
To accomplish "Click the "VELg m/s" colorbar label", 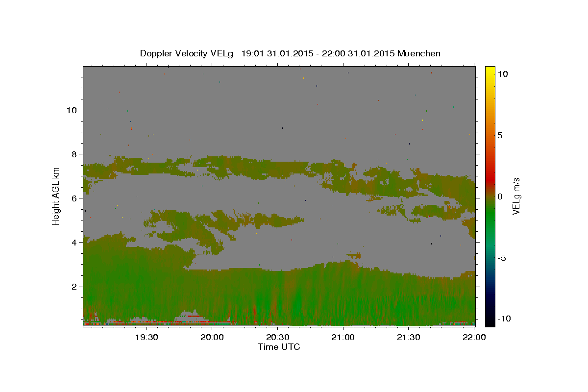I will (x=516, y=196).
